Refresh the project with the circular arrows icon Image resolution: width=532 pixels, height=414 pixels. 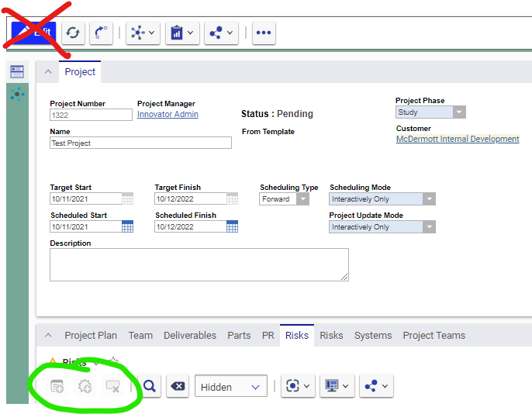[73, 33]
